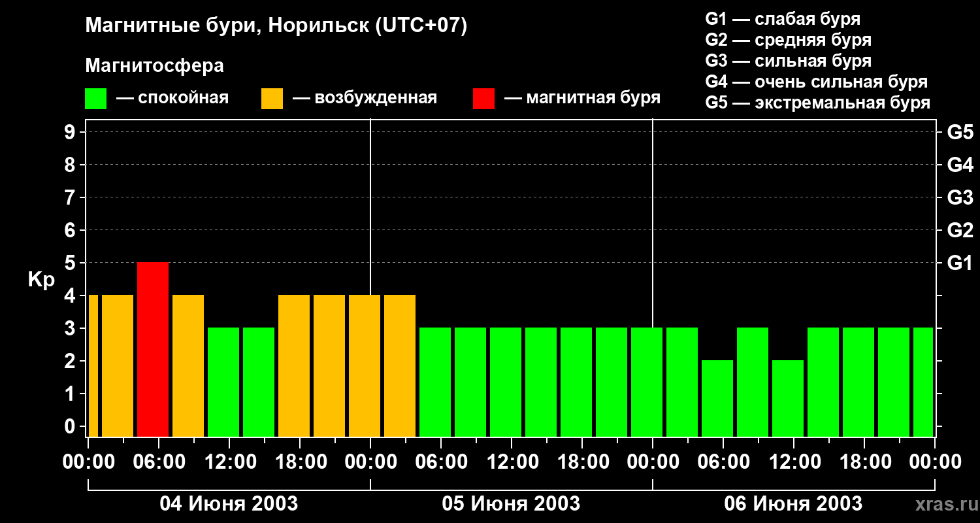980x523 pixels.
Task: Click the '18:00' time label for 05 Июня
Action: tap(583, 462)
